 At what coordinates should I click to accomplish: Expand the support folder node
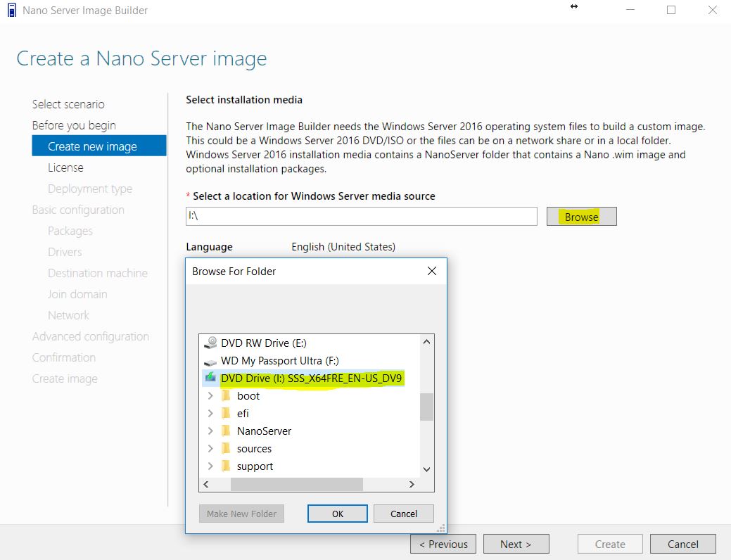click(x=210, y=466)
